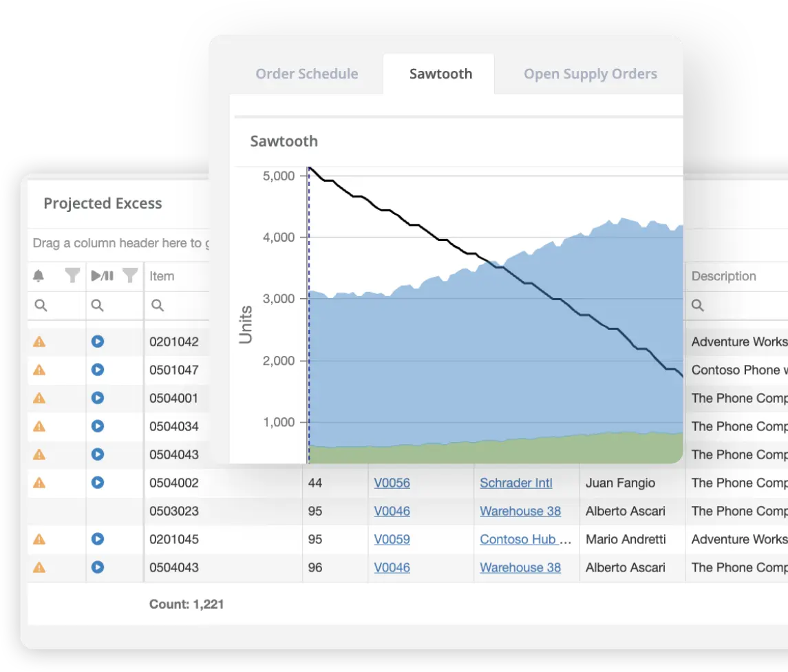
Task: Select the dashed date marker on the Sawtooth chart
Action: coord(309,310)
